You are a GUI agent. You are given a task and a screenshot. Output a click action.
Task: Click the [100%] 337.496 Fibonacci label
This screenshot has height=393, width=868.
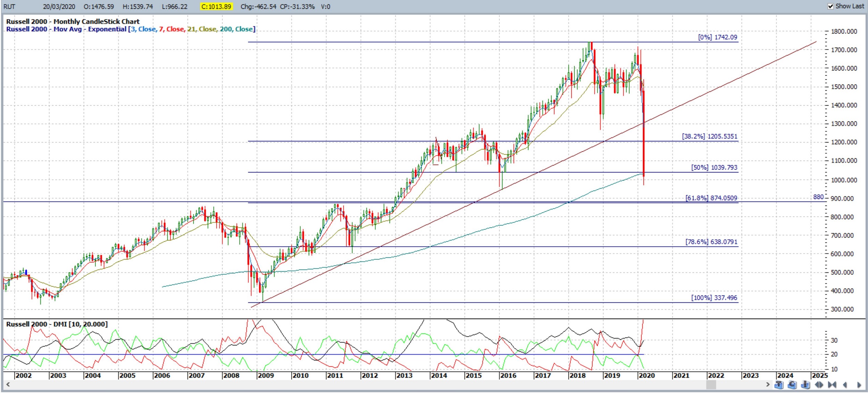(714, 298)
